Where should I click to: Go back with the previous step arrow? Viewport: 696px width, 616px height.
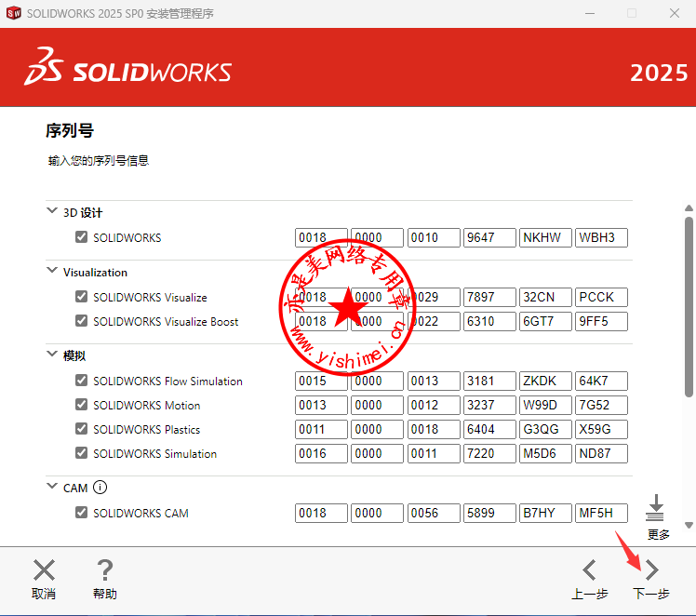click(x=589, y=569)
